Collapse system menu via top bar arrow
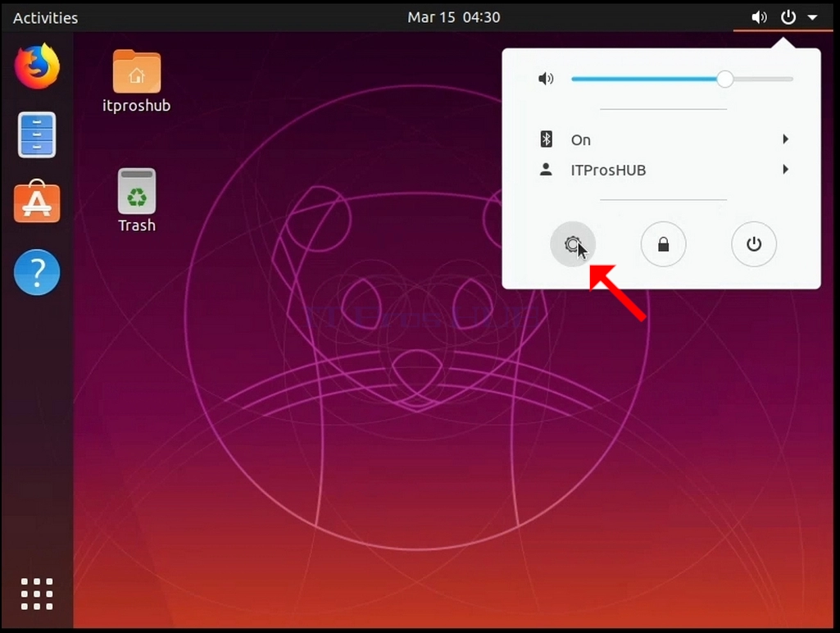Screen dimensions: 840x633 813,18
